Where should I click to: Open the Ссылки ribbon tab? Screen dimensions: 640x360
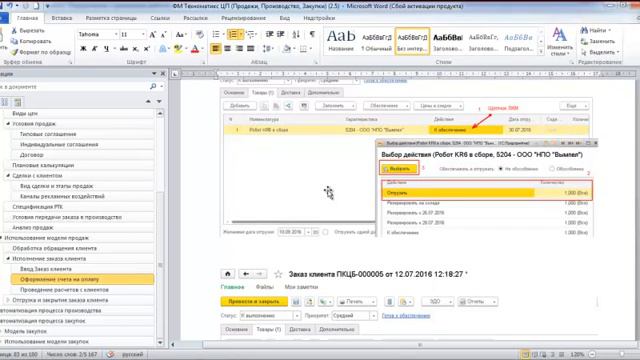(160, 18)
